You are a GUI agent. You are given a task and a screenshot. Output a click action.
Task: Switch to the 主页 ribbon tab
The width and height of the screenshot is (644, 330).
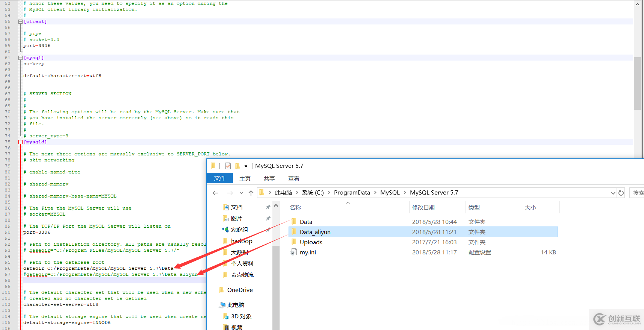pos(245,179)
